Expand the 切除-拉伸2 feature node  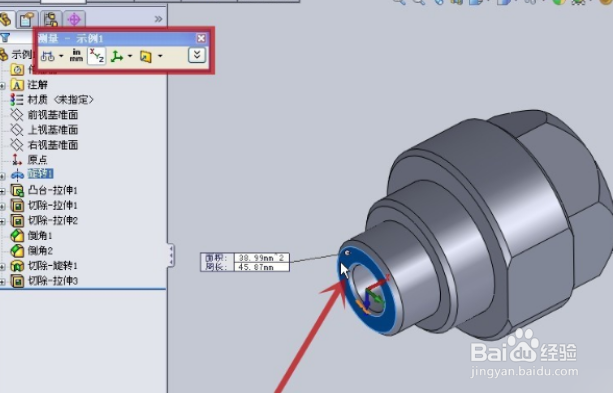point(2,221)
